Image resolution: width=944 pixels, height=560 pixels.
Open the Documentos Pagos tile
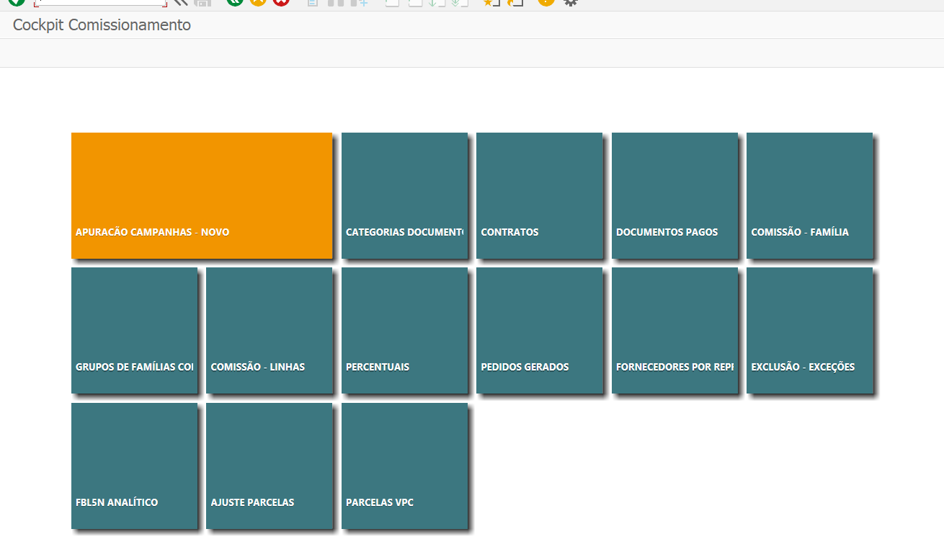click(x=674, y=195)
